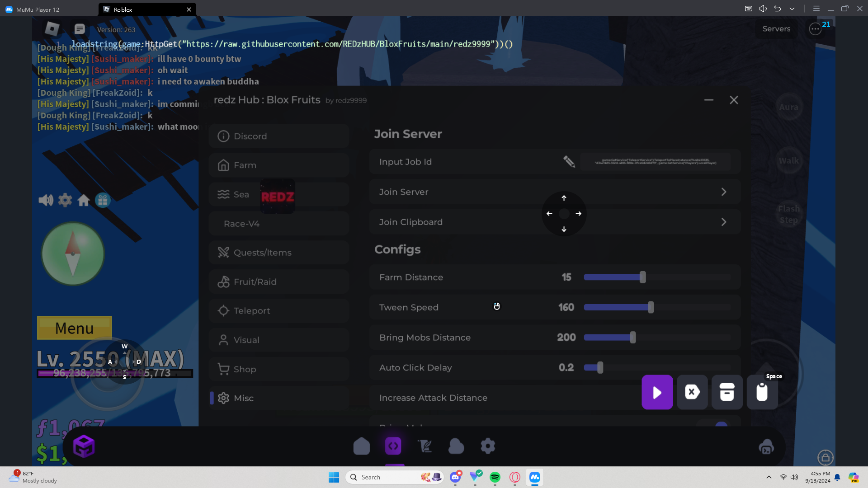868x488 pixels.
Task: Open the teal gift box icon
Action: point(103,200)
